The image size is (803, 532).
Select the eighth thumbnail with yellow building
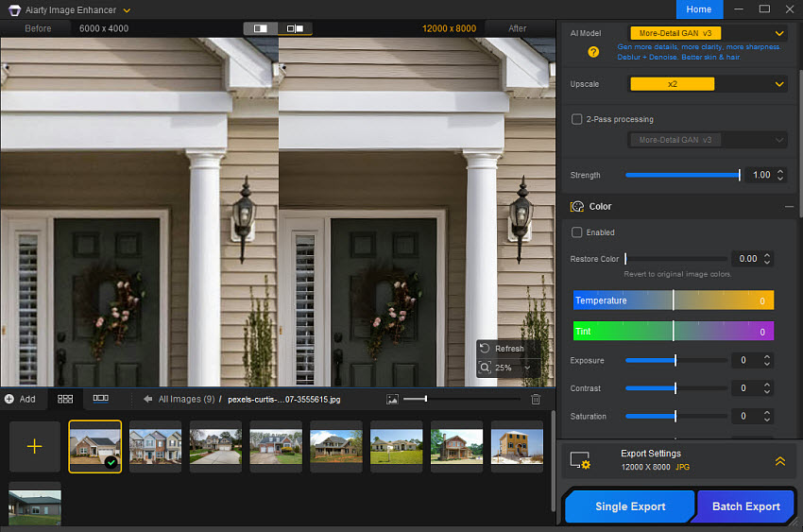pyautogui.click(x=517, y=447)
